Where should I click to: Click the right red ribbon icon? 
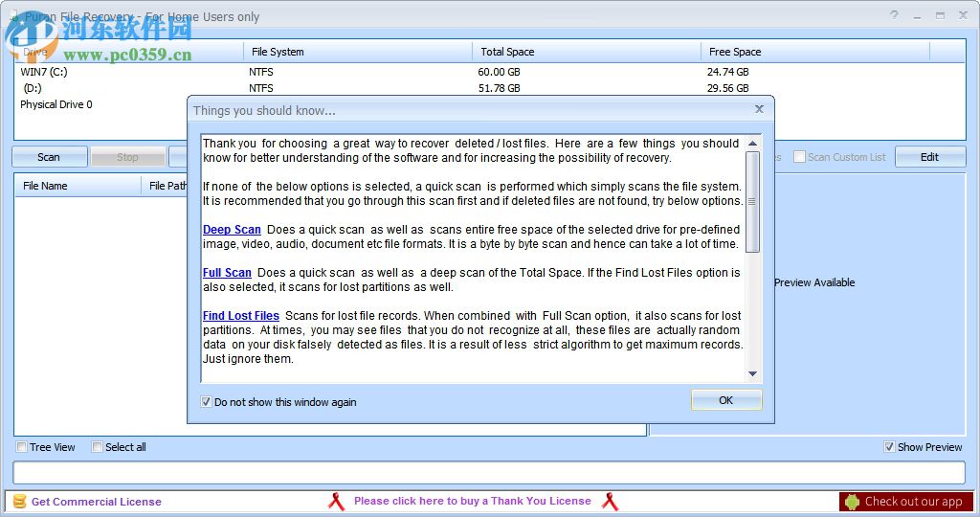pyautogui.click(x=610, y=502)
